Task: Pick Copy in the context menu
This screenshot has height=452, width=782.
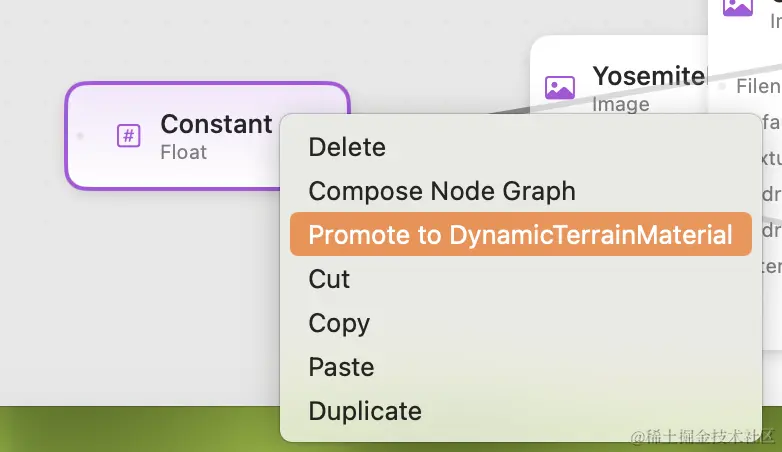Action: pyautogui.click(x=339, y=323)
